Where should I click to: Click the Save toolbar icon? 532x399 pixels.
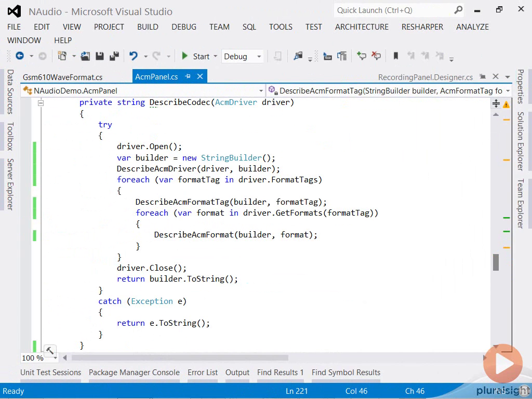[99, 56]
